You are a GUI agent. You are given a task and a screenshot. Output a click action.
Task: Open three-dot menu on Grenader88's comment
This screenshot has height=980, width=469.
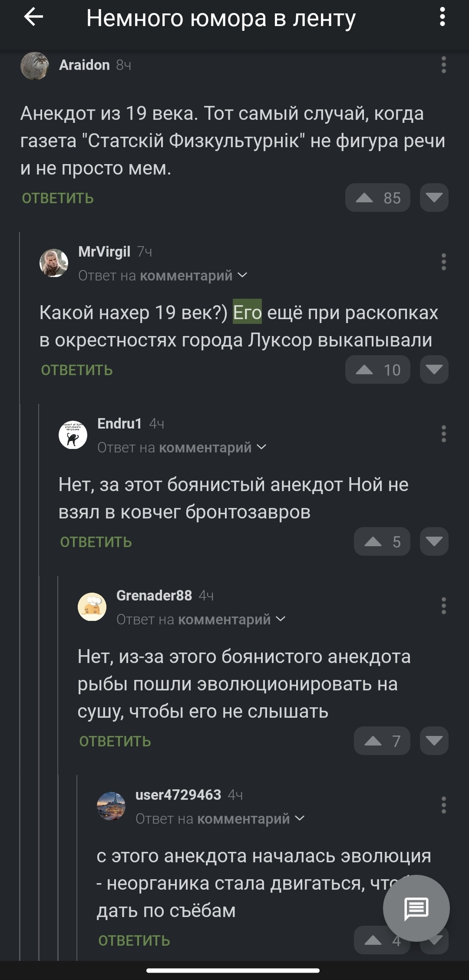click(443, 606)
